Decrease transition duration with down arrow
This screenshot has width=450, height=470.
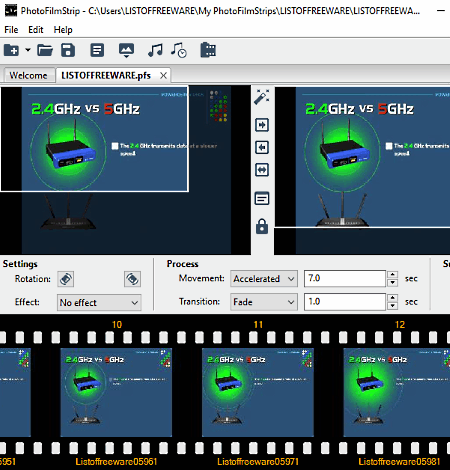[x=393, y=306]
